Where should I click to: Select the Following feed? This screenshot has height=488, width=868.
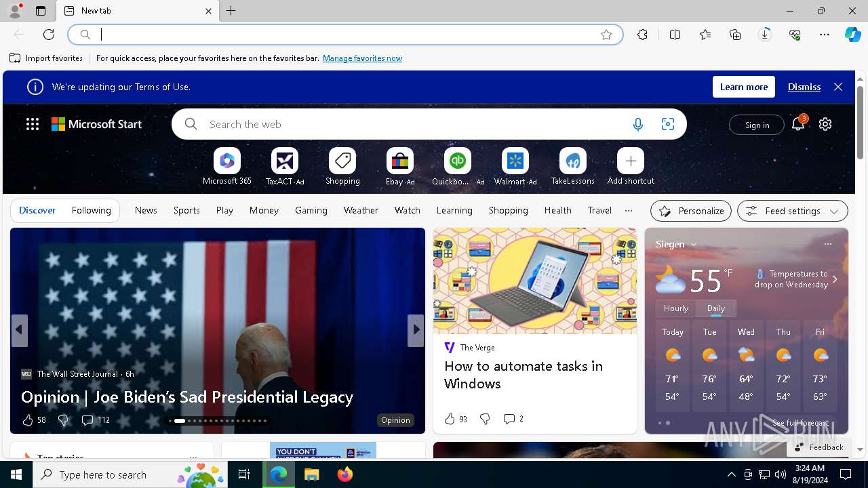(x=91, y=211)
